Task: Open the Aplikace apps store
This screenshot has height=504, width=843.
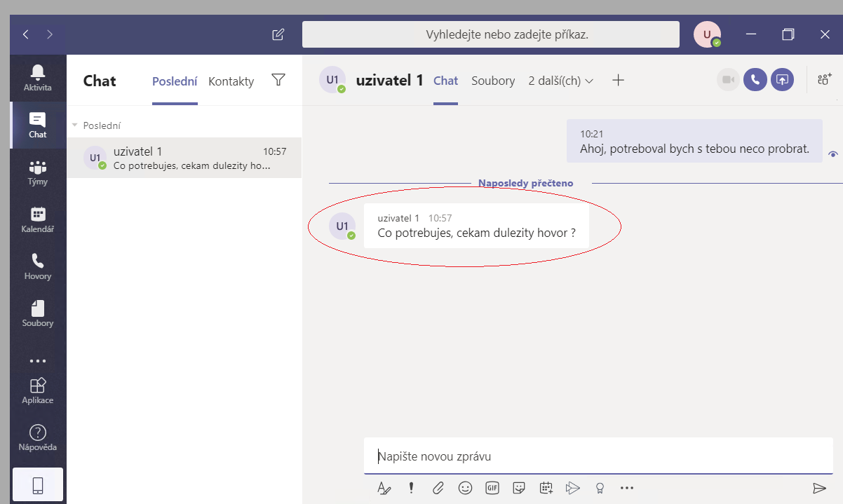Action: (x=38, y=390)
